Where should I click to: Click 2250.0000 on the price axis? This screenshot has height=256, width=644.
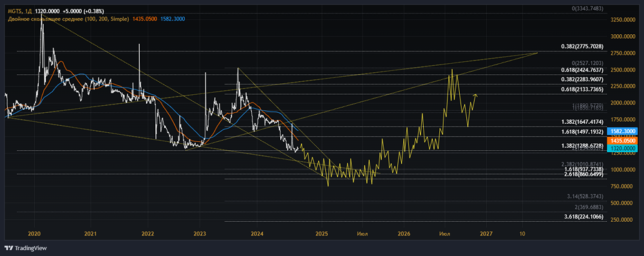pyautogui.click(x=622, y=86)
